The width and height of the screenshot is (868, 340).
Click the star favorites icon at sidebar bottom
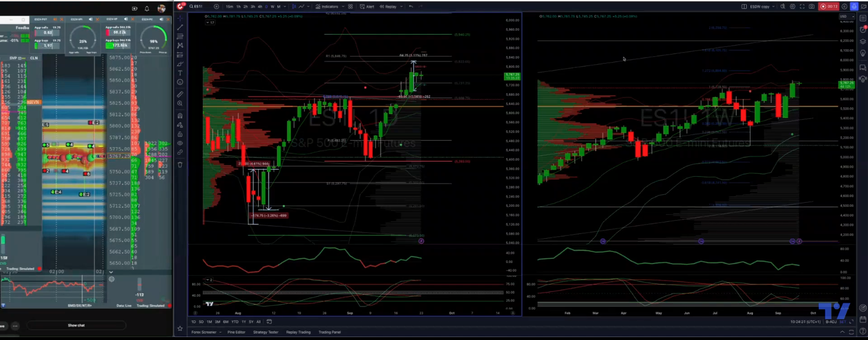(180, 328)
